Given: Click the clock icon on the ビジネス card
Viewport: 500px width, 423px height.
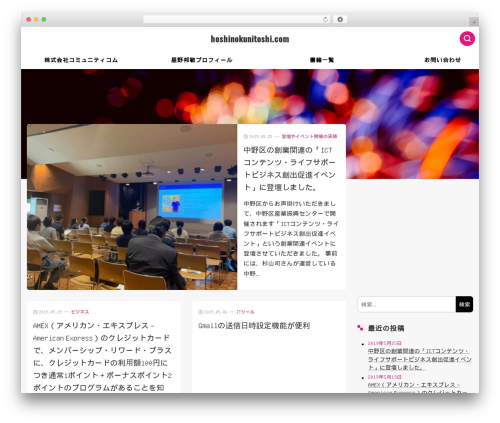Looking at the screenshot, I should pyautogui.click(x=35, y=312).
